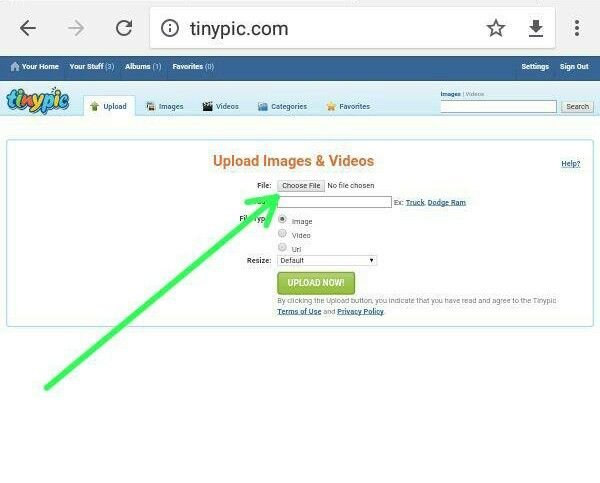Open Settings in the top bar

click(535, 67)
